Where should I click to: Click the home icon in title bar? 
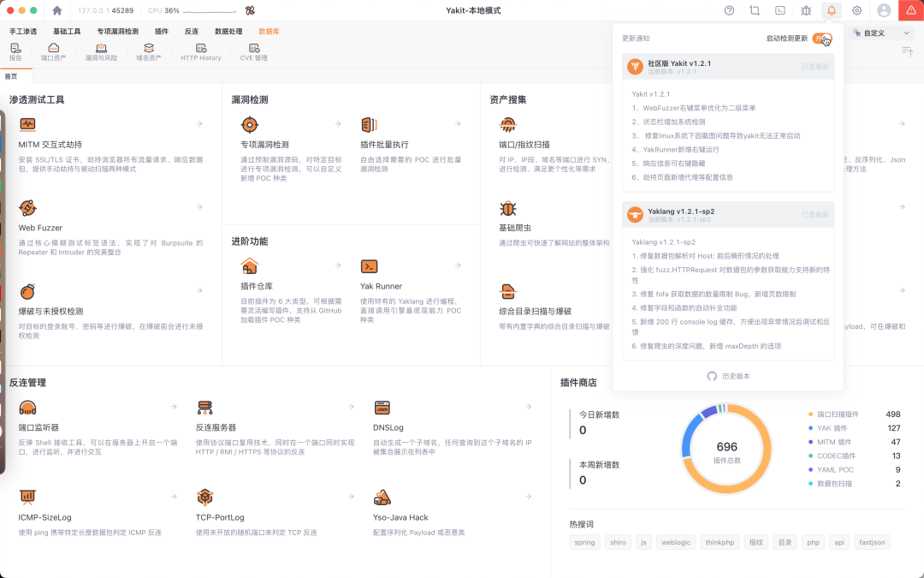coord(57,10)
